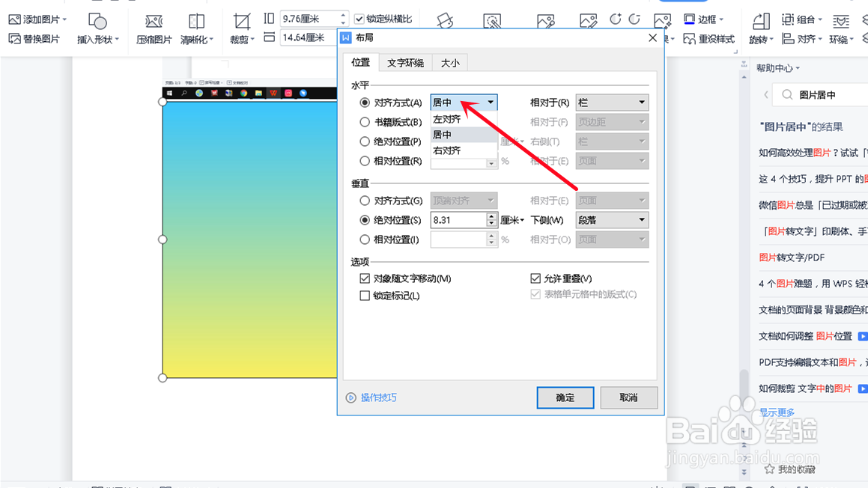Toggle 锁定纵横比 checkbox in ribbon
Viewport: 868px width, 488px height.
pyautogui.click(x=359, y=19)
